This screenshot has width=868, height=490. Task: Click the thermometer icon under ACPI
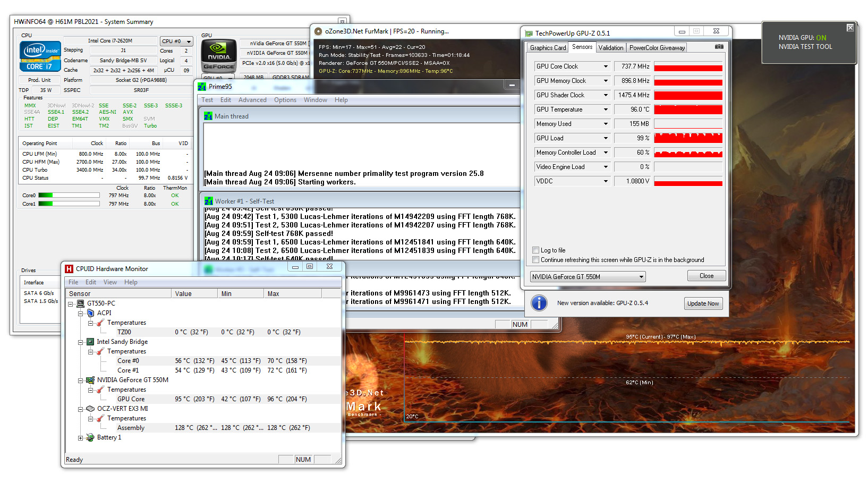100,323
